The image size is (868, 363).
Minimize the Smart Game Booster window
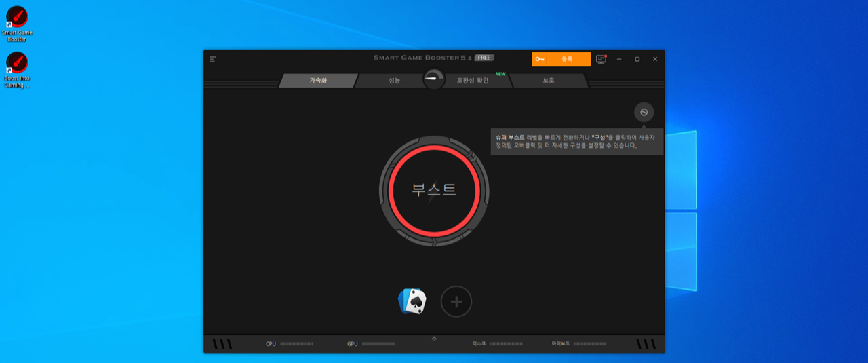(619, 59)
